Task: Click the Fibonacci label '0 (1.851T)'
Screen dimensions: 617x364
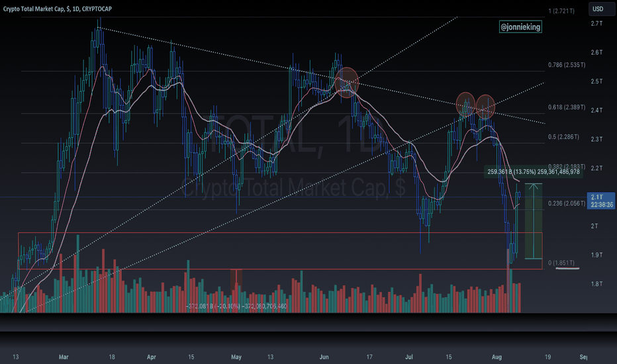Action: [x=561, y=263]
